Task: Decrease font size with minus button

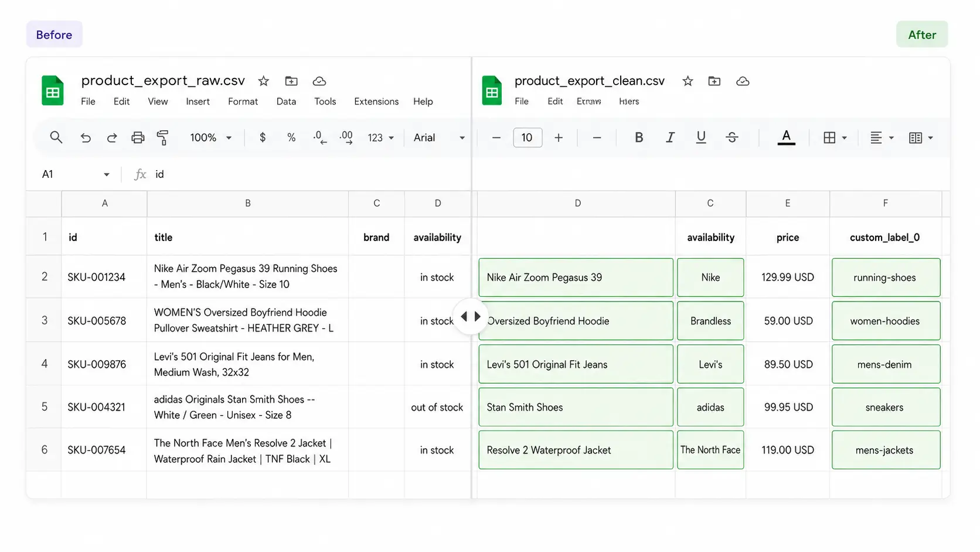Action: click(496, 138)
